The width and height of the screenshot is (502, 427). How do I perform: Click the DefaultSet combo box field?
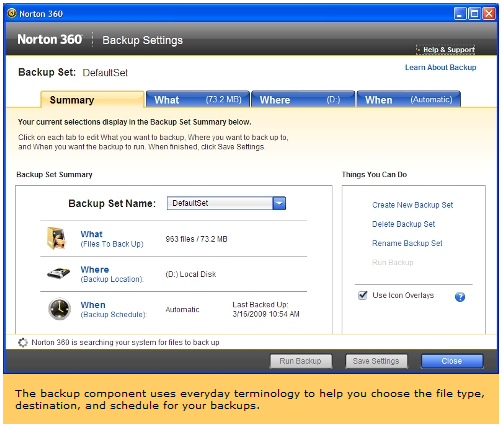[x=226, y=203]
